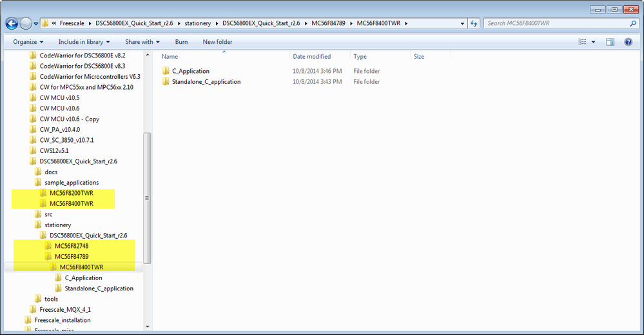Open Help with question mark icon
Viewport: 644px width, 335px height.
pyautogui.click(x=628, y=42)
